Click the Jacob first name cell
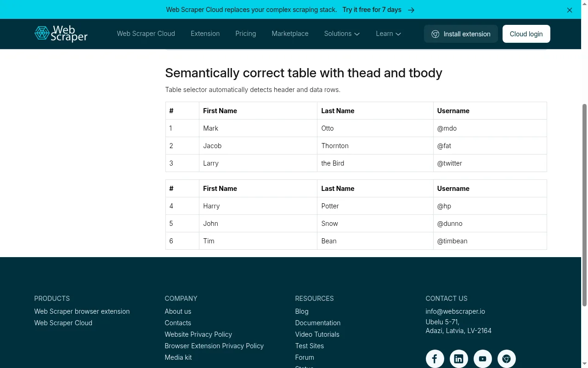This screenshot has width=588, height=368. tap(258, 146)
